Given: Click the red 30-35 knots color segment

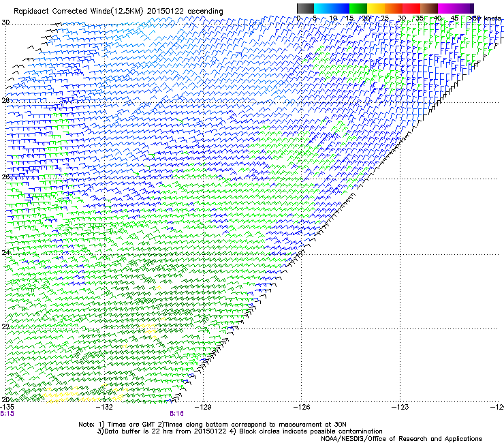Looking at the screenshot, I should point(411,8).
